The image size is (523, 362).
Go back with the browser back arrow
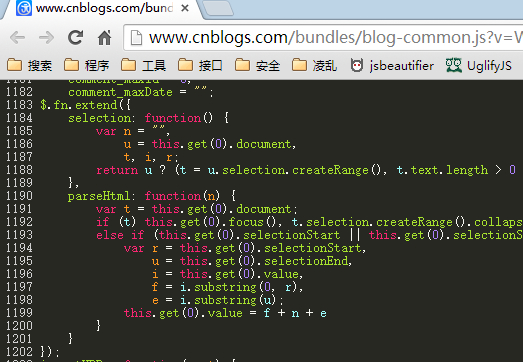(x=18, y=38)
